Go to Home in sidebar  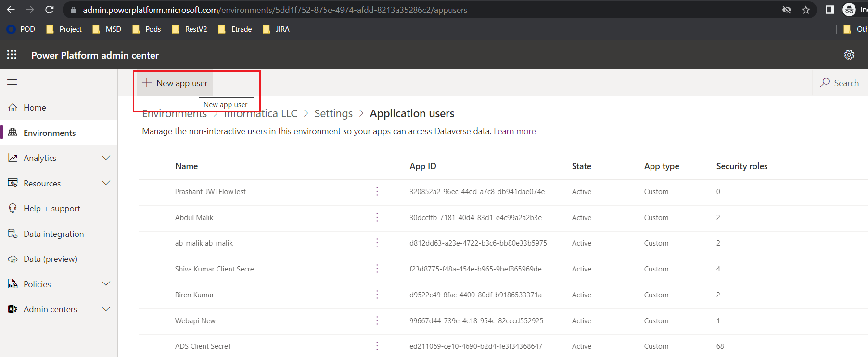(x=59, y=108)
